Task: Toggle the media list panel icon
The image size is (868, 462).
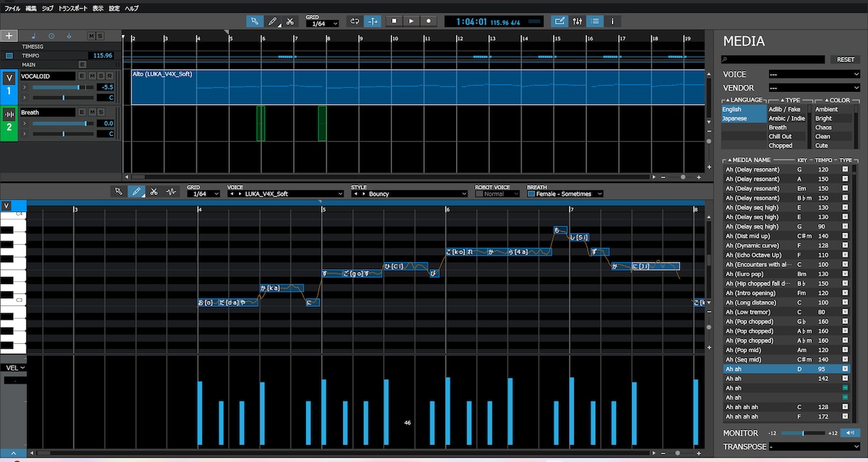Action: coord(595,21)
